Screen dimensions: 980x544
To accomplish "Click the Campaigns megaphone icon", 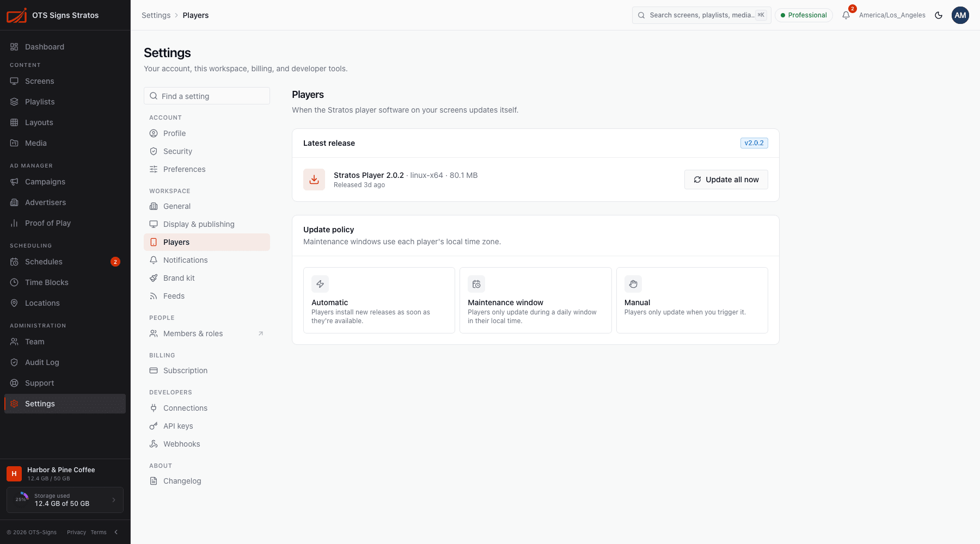I will [x=14, y=182].
